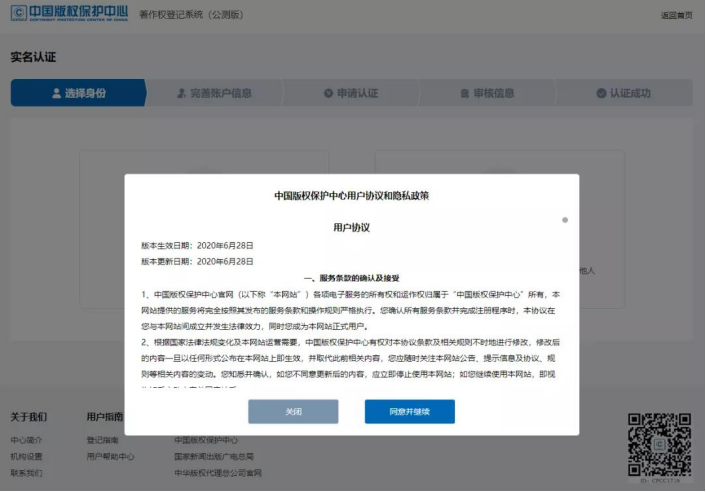The image size is (706, 492).
Task: Click the document icon beside 审核信息
Action: coord(465,94)
